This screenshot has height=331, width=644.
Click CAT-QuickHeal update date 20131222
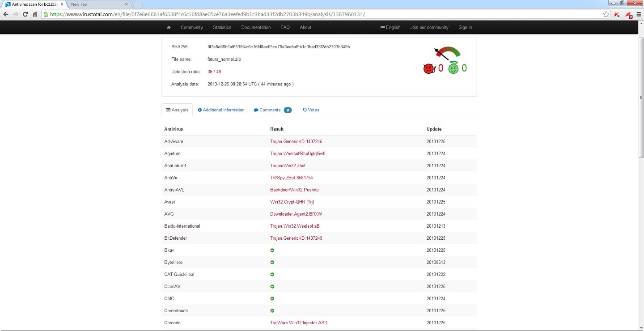436,274
